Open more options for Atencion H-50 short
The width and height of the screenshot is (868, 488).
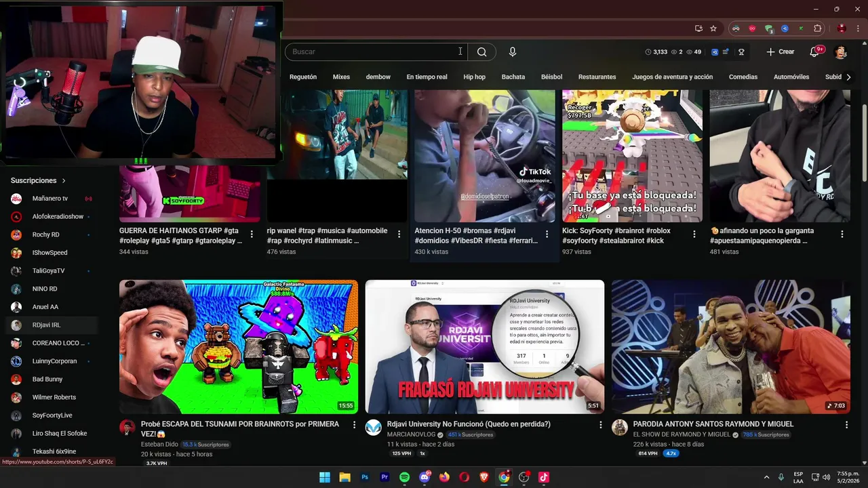[547, 234]
